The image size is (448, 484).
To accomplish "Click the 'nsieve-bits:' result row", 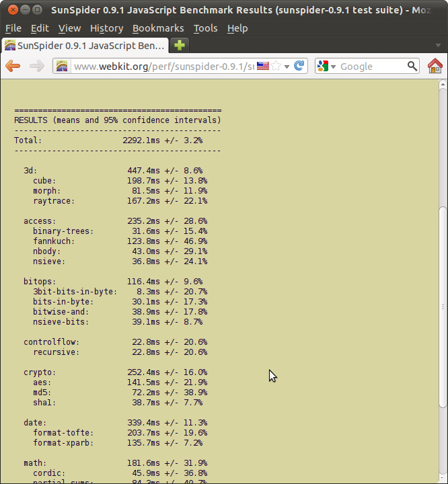I will point(118,322).
